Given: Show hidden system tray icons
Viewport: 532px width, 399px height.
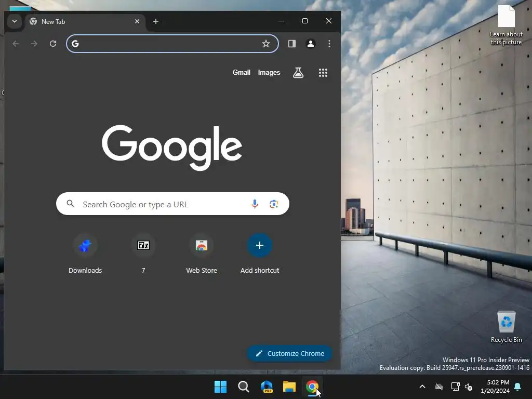Looking at the screenshot, I should click(422, 387).
